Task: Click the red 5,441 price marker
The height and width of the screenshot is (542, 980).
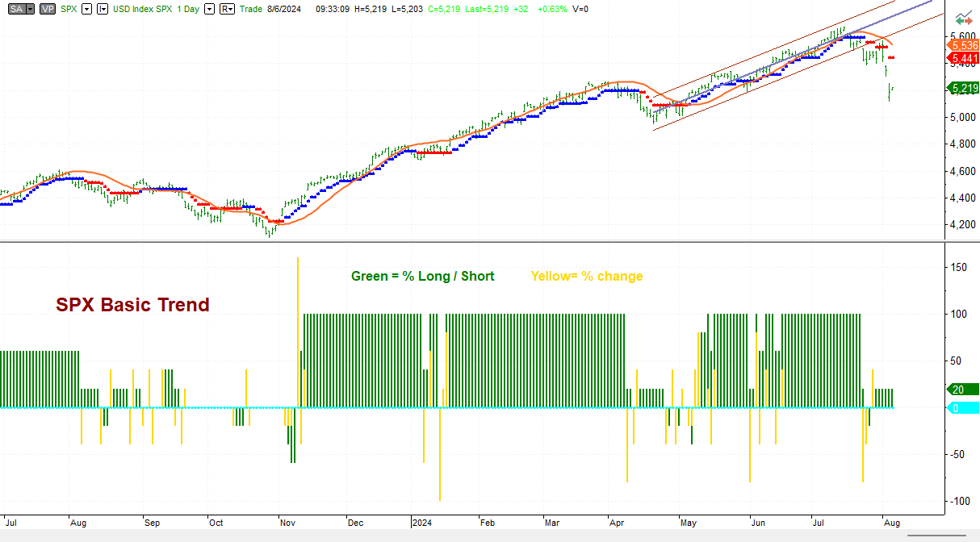Action: click(x=964, y=58)
